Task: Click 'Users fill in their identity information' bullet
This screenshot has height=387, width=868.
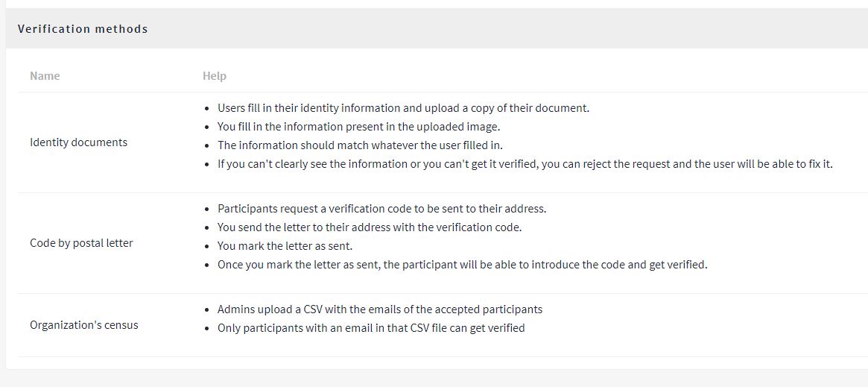Action: 404,108
